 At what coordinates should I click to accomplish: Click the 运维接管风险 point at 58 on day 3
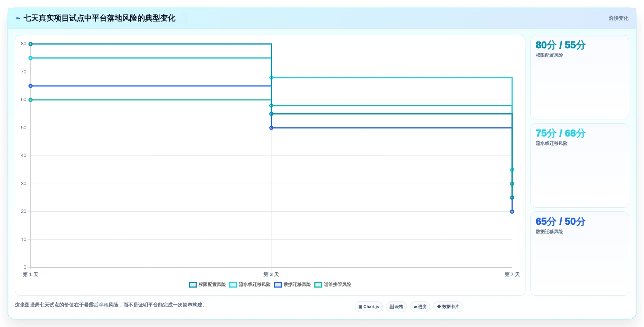(271, 106)
